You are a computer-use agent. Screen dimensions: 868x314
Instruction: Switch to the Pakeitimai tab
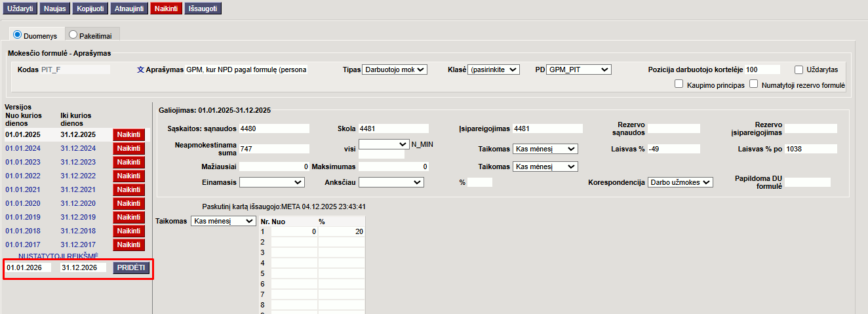(73, 34)
